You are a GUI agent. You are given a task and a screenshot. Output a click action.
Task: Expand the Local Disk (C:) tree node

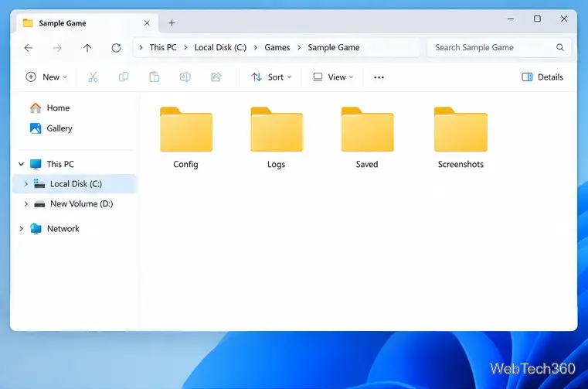click(x=25, y=184)
